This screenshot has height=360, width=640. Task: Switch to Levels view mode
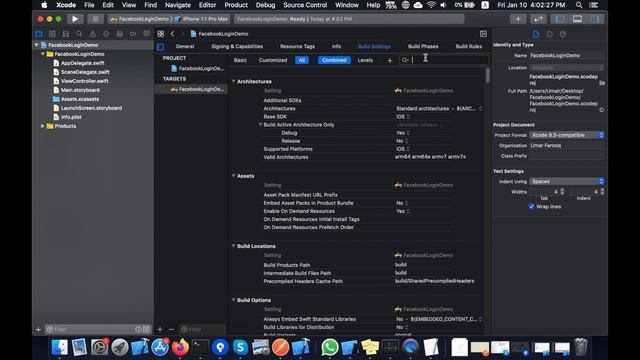click(365, 60)
